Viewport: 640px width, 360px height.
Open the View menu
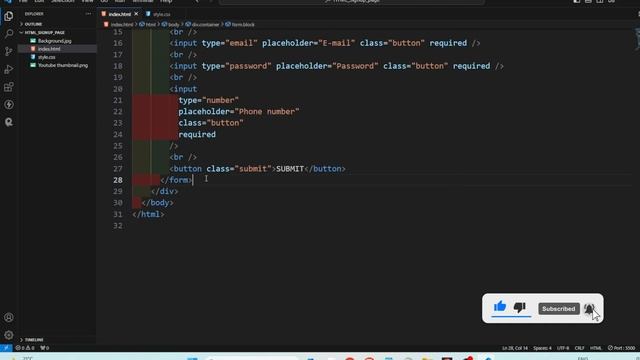87,1
